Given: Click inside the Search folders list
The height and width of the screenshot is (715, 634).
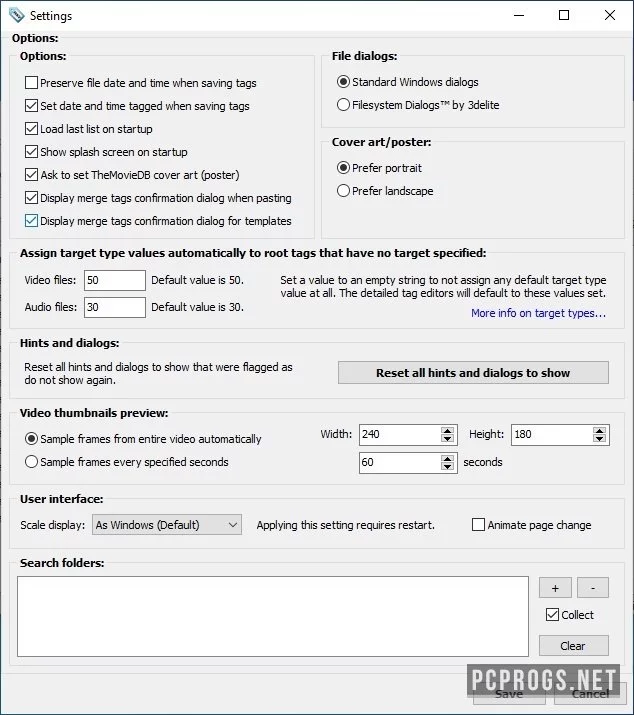Looking at the screenshot, I should click(x=273, y=617).
